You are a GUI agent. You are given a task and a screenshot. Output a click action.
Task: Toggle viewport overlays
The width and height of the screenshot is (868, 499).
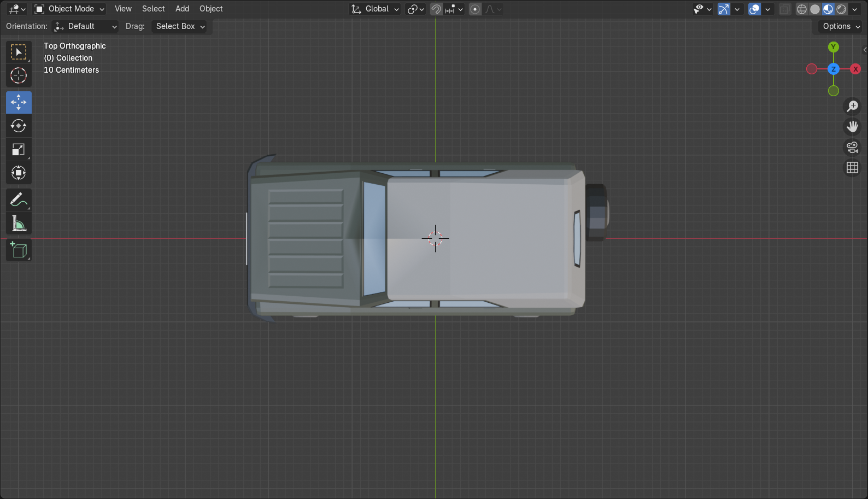(754, 9)
